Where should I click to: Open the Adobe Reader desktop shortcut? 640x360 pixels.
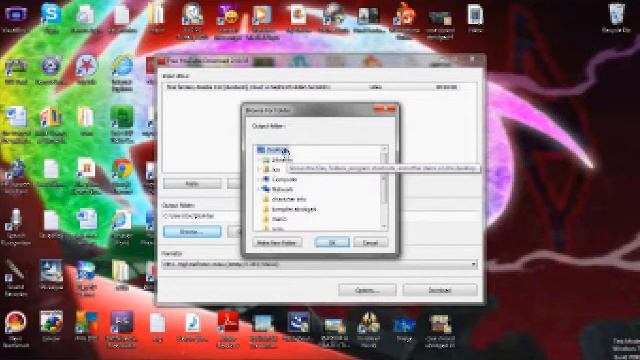228,329
